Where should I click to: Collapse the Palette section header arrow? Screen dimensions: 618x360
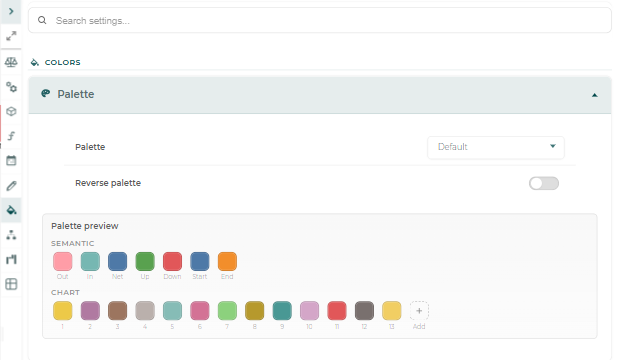[594, 95]
